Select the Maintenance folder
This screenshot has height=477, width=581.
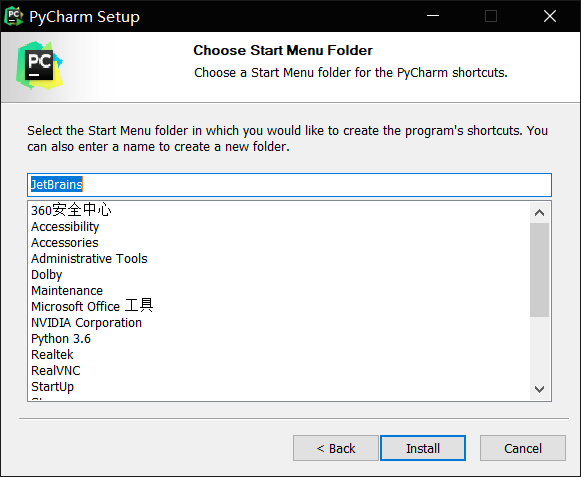point(67,290)
